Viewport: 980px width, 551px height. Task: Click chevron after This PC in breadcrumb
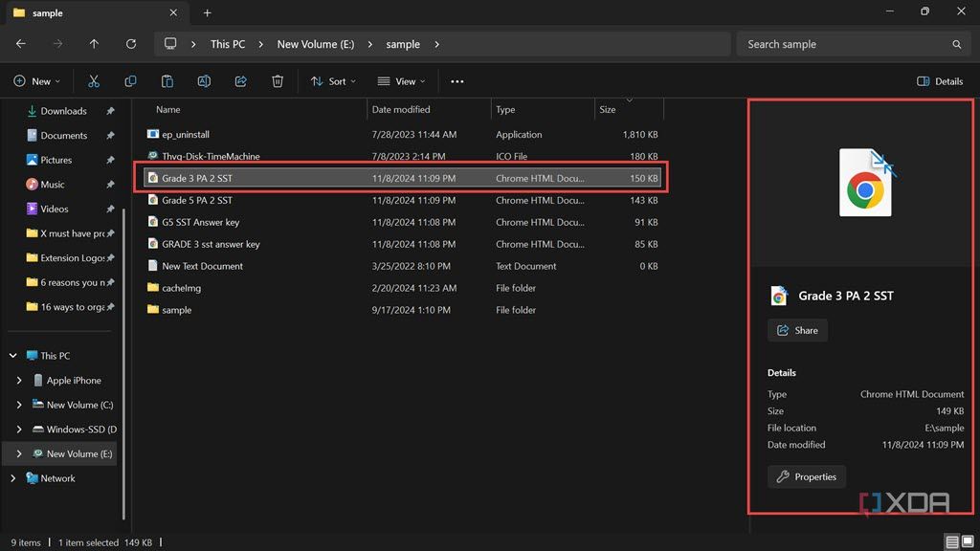coord(260,44)
